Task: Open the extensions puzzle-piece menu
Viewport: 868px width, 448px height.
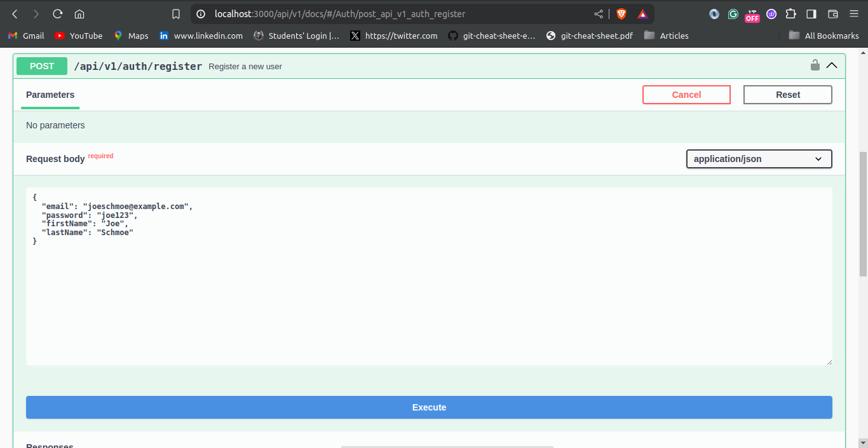Action: point(790,13)
